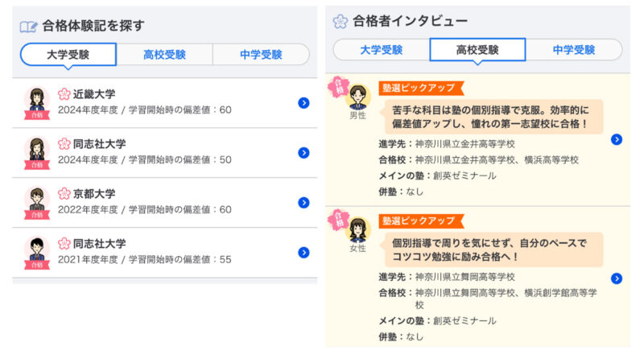Open the 近畿大学 entry arrow icon
The width and height of the screenshot is (644, 355).
[303, 103]
